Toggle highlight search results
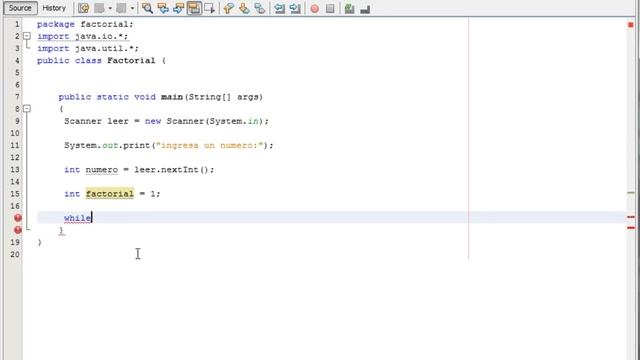640x360 pixels. (x=194, y=8)
